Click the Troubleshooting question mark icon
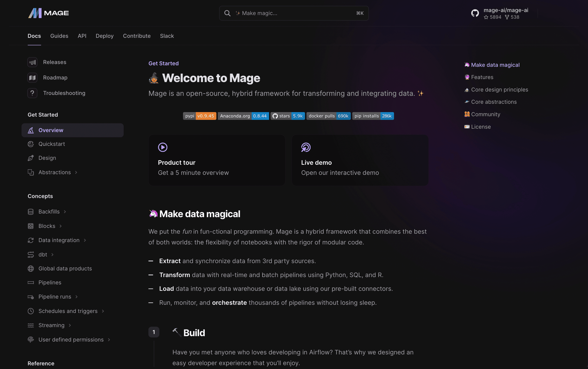The height and width of the screenshot is (369, 588). coord(32,93)
